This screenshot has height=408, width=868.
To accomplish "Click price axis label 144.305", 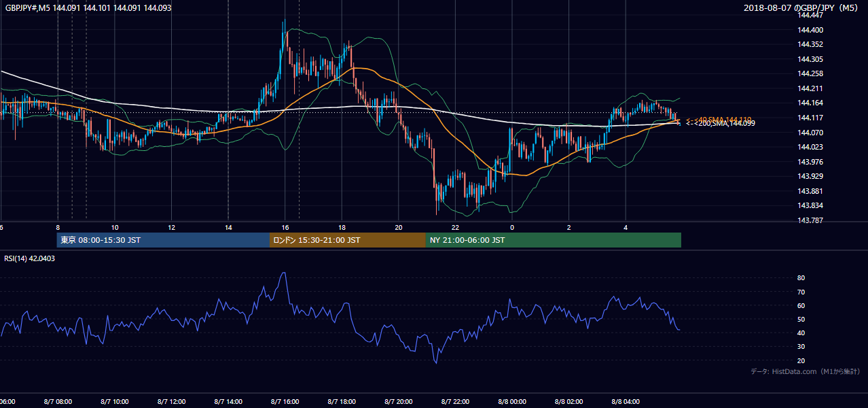I will (811, 59).
